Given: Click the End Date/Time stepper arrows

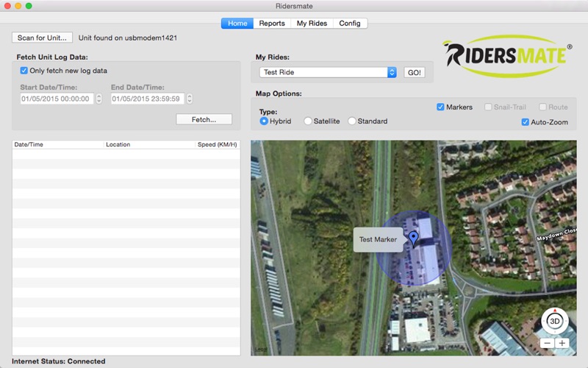Looking at the screenshot, I should click(190, 99).
